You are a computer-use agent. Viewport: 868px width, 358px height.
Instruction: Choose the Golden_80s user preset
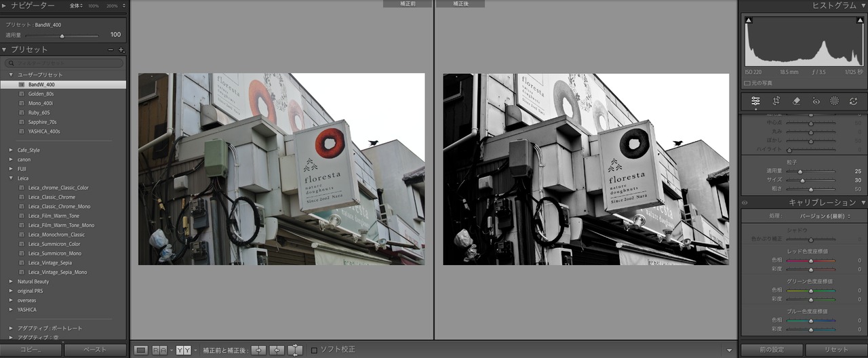tap(41, 94)
